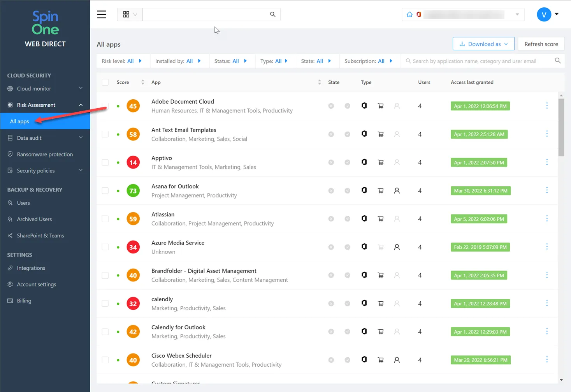Collapse the Security policies section in sidebar

pyautogui.click(x=81, y=170)
